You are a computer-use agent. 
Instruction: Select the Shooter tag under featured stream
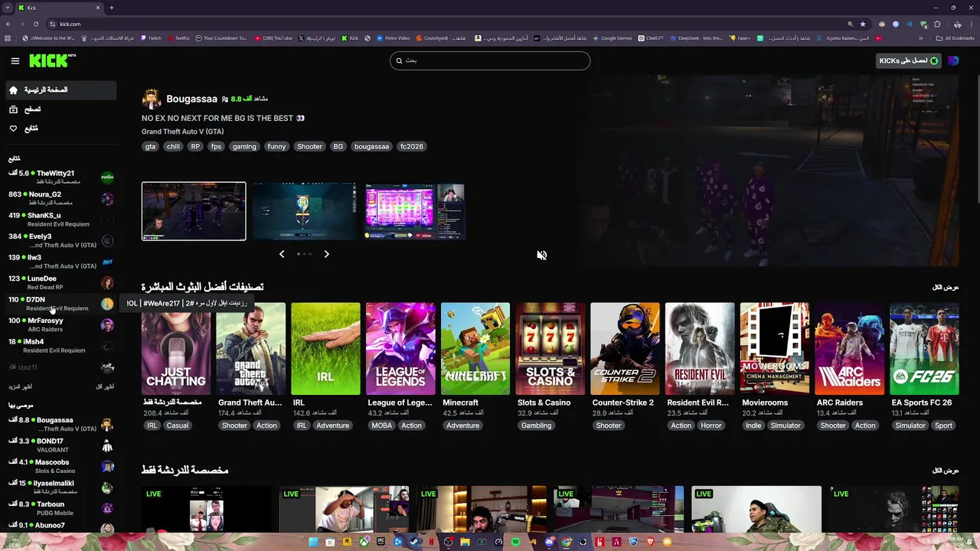pyautogui.click(x=309, y=146)
